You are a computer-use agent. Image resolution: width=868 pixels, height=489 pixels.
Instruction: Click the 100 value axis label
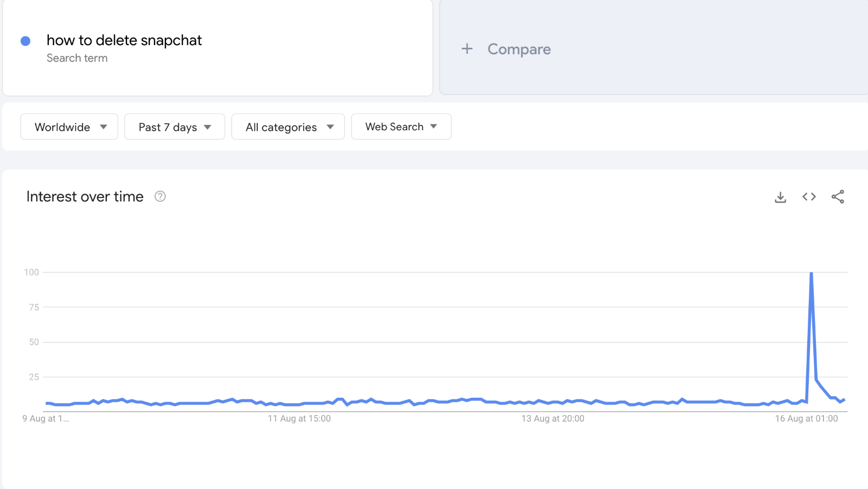click(x=31, y=272)
